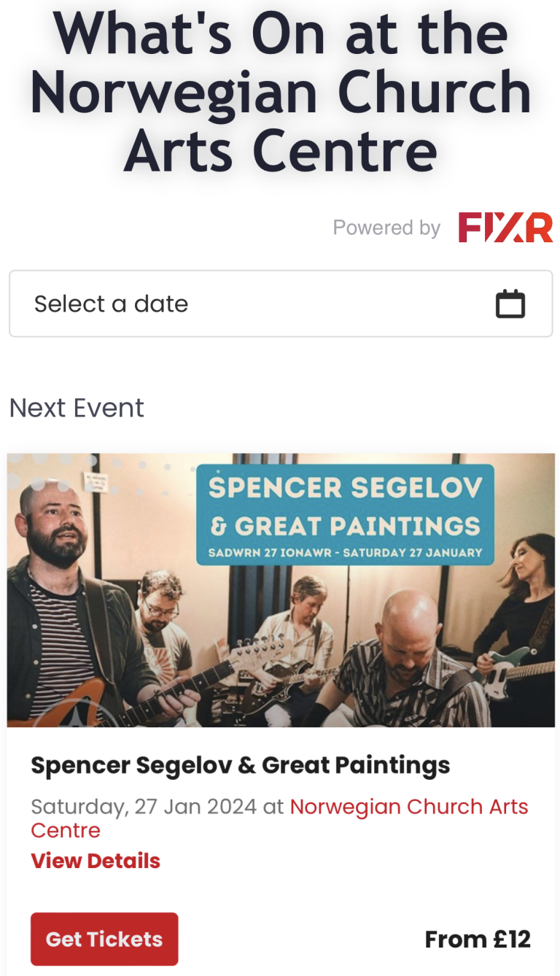Click the blue Spencer Segelov banner caption
This screenshot has width=560, height=976.
tap(345, 514)
